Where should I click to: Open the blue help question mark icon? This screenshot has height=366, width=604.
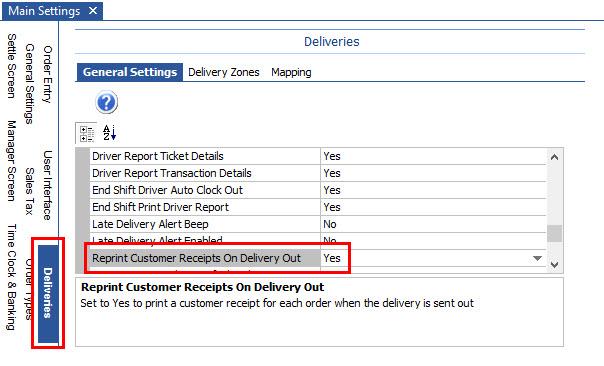(x=106, y=102)
